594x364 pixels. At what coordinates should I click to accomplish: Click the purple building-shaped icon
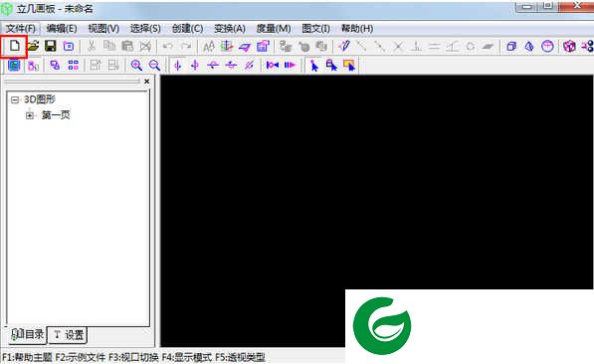(x=263, y=46)
